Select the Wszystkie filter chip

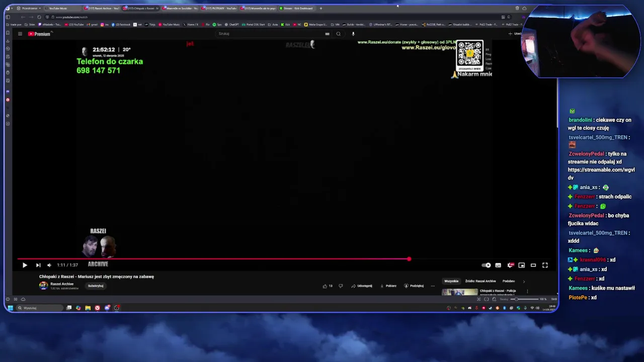click(451, 281)
